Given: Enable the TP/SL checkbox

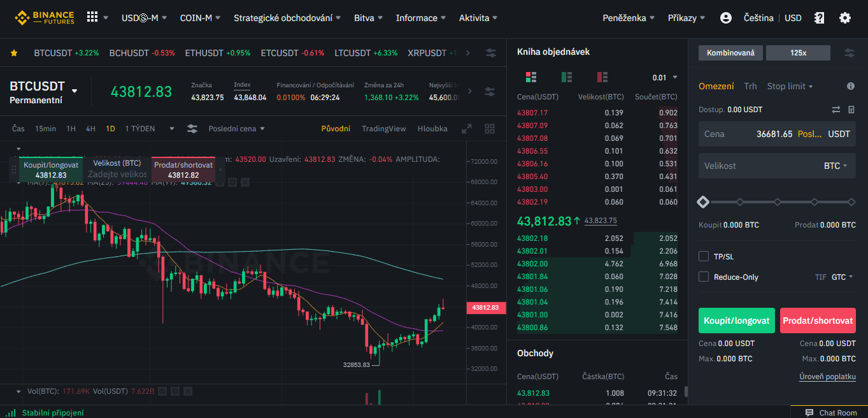Looking at the screenshot, I should [704, 256].
